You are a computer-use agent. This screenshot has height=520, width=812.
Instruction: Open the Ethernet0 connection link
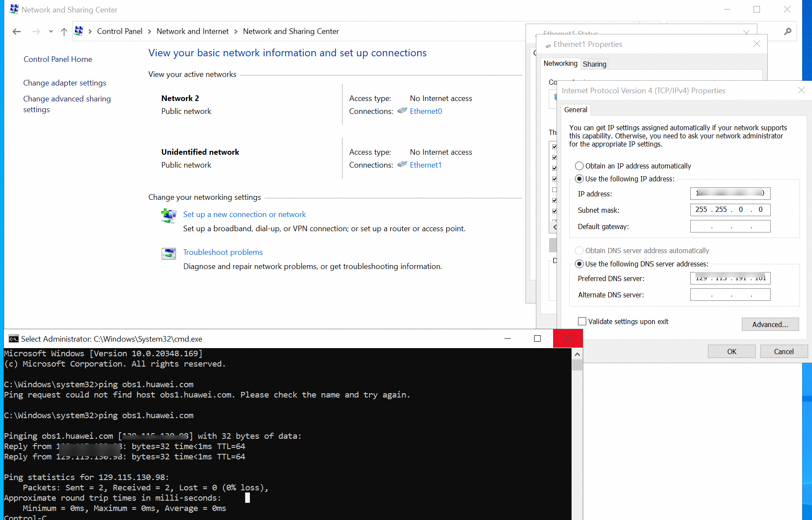[x=426, y=111]
